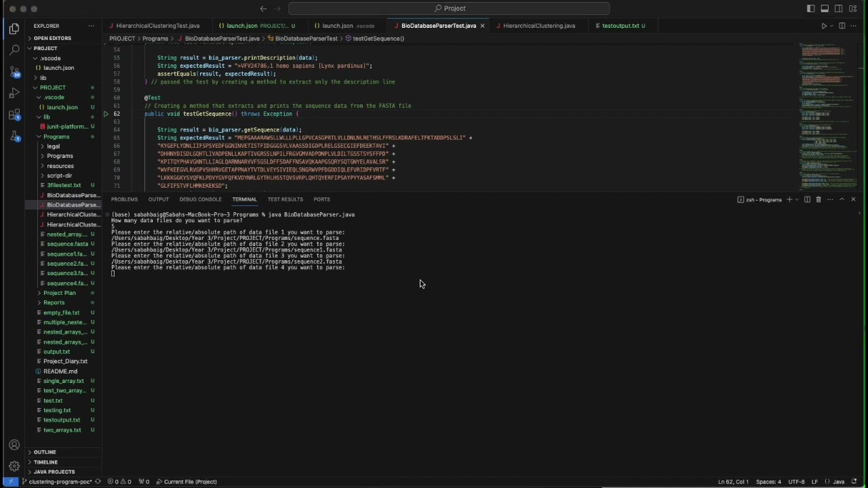Go forward with the navigation arrow
Viewport: 868px width, 488px height.
pyautogui.click(x=277, y=8)
